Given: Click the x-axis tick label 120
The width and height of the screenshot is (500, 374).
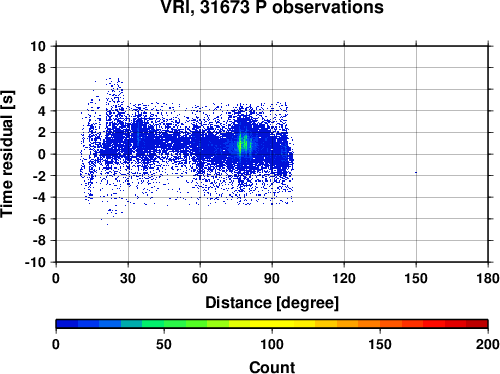Looking at the screenshot, I should click(x=344, y=278).
